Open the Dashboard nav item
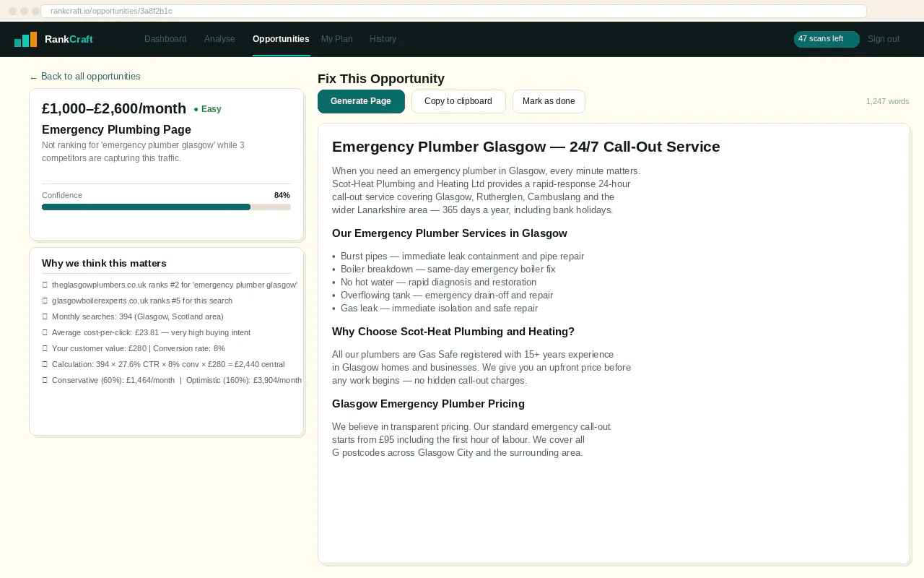Image resolution: width=924 pixels, height=578 pixels. (x=165, y=39)
